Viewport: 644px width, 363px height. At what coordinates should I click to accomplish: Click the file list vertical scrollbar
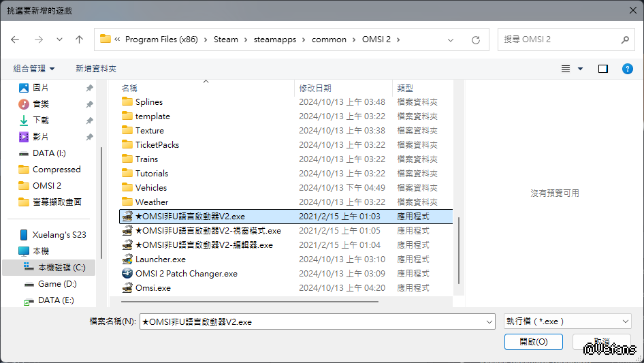point(458,251)
